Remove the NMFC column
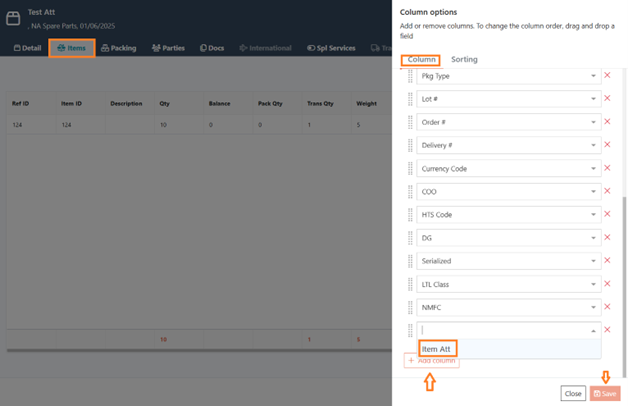The width and height of the screenshot is (628, 406). tap(607, 307)
